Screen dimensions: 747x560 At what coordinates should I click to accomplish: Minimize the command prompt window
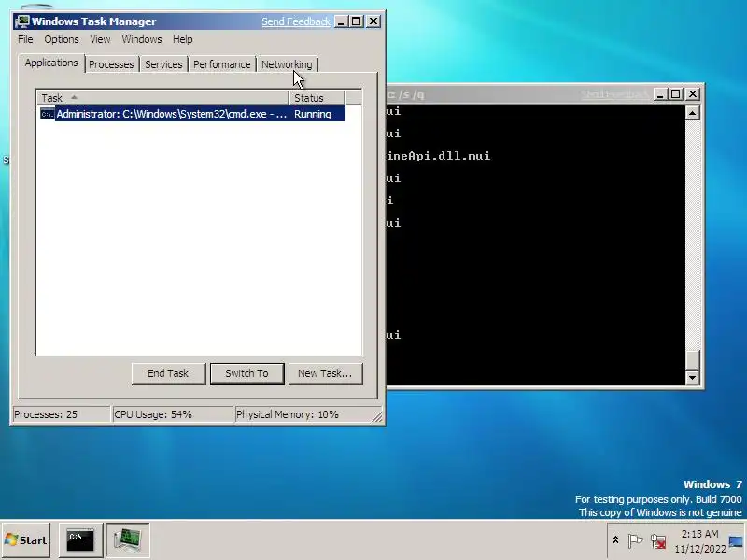(660, 94)
